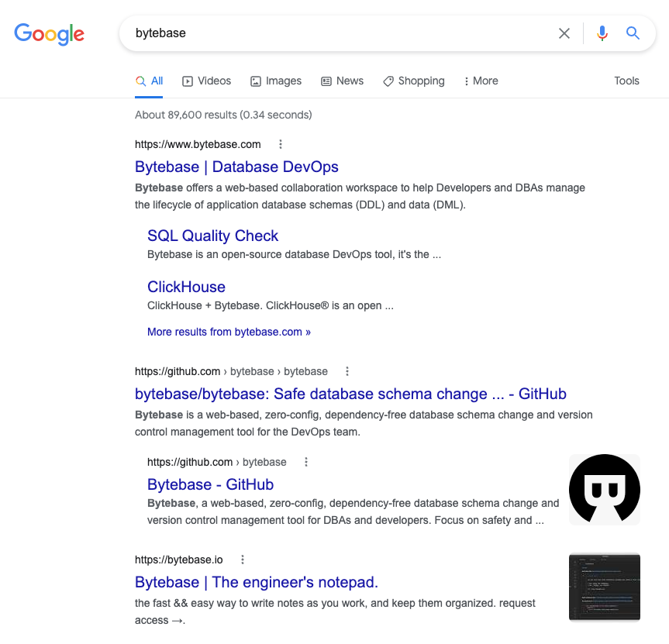This screenshot has height=644, width=669.
Task: Open Bytebase | The engineer's notepad result
Action: tap(257, 582)
